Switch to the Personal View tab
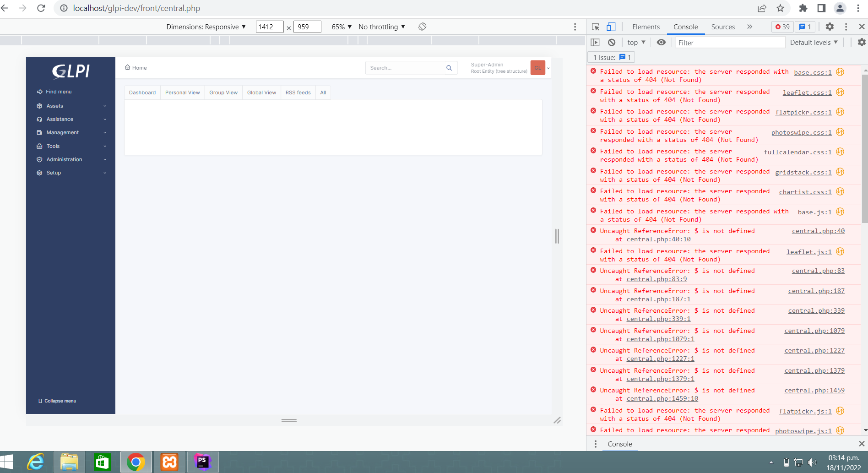The image size is (868, 473). click(x=182, y=92)
